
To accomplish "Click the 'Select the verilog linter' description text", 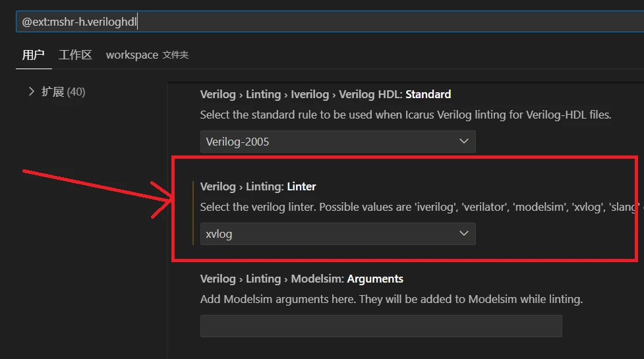I will click(x=419, y=207).
